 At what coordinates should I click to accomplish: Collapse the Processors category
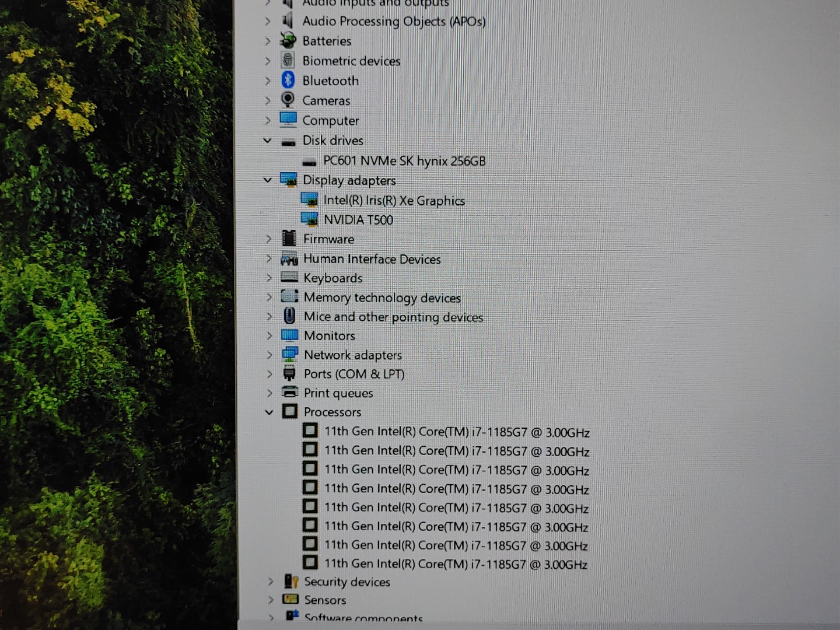[x=269, y=412]
